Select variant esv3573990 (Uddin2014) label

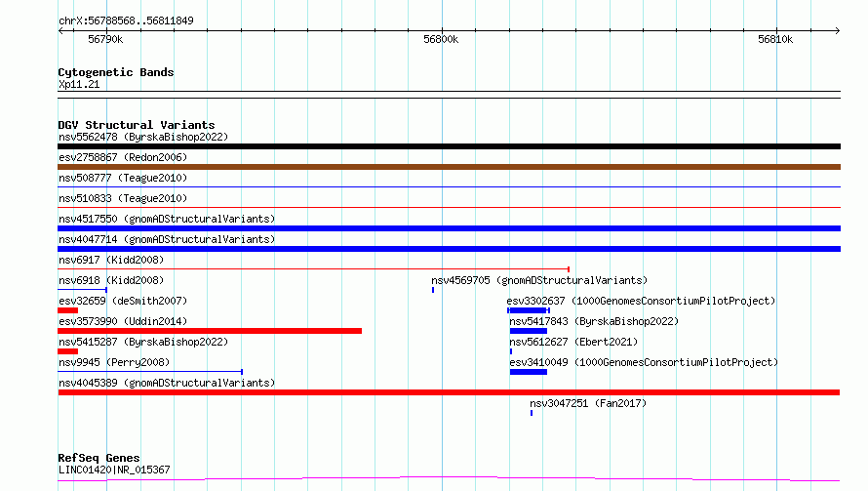click(x=123, y=321)
